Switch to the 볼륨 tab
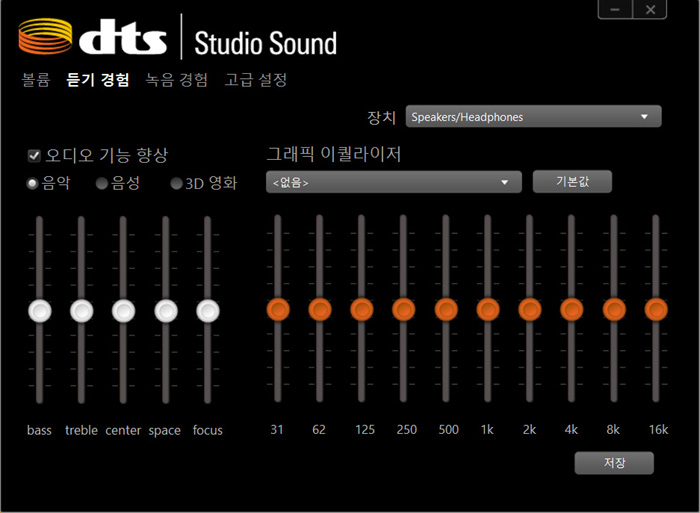This screenshot has width=700, height=513. (x=36, y=80)
